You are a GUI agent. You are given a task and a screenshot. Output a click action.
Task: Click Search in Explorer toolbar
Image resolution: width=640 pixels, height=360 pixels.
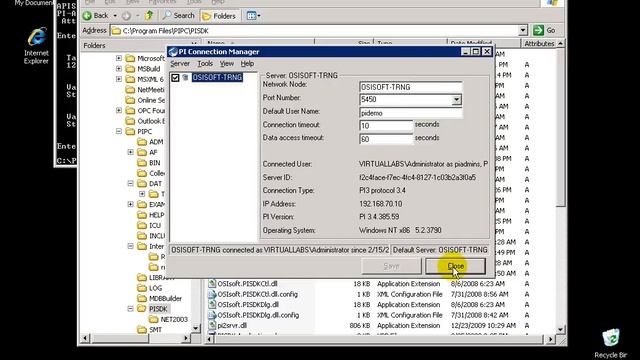point(179,16)
